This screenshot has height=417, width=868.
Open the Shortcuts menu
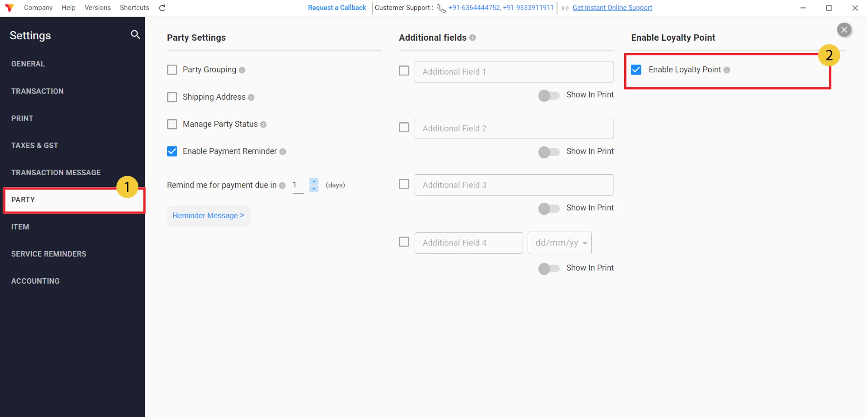click(134, 7)
